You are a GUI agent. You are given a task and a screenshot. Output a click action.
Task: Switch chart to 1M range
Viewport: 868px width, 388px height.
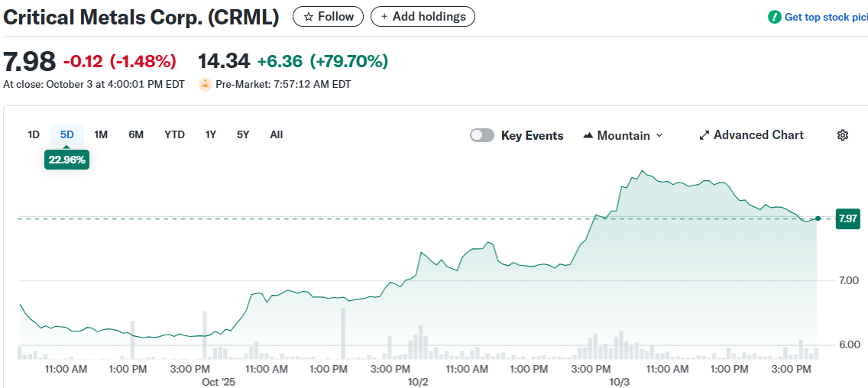point(101,134)
